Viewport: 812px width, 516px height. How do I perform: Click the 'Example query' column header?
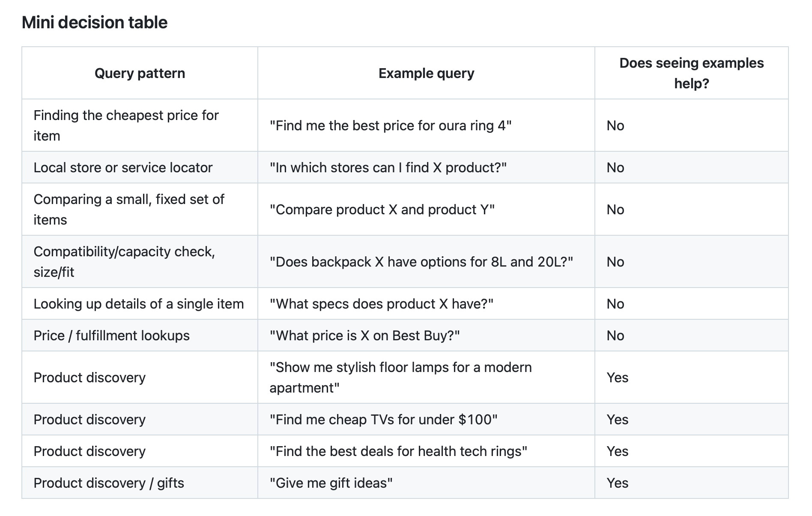(426, 73)
